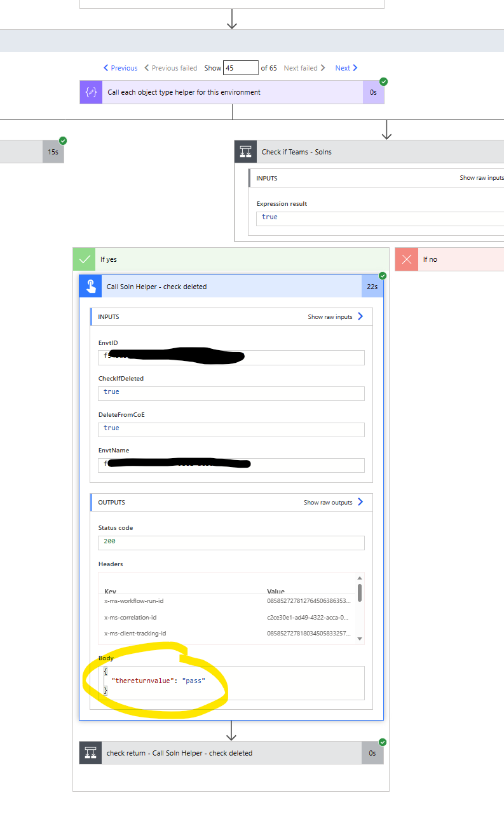
Task: Click the success badge on 'Call each object type helper'
Action: [x=383, y=81]
